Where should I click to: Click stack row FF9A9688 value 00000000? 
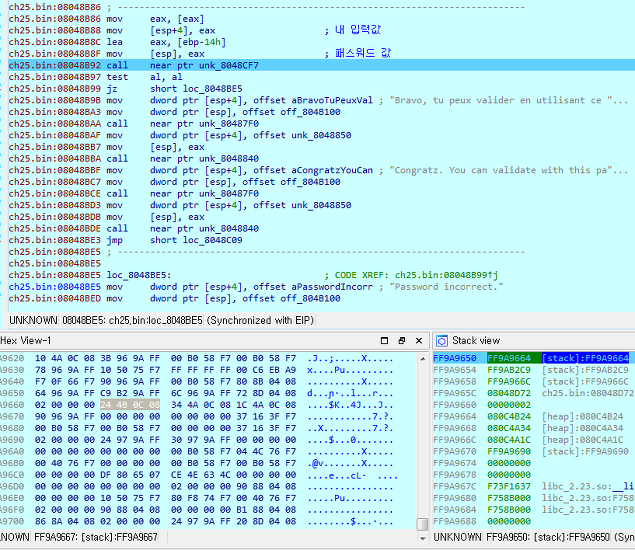(509, 521)
